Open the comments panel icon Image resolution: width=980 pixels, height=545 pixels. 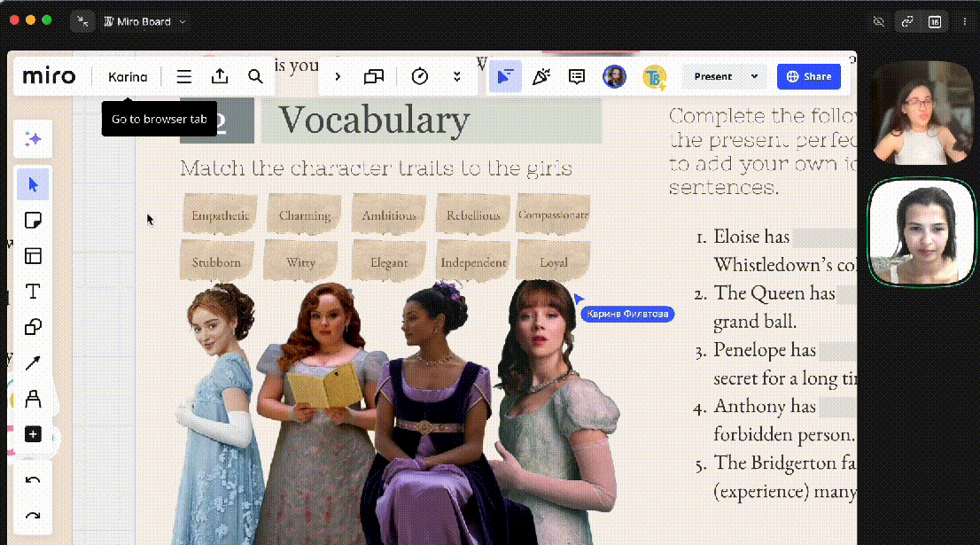click(577, 77)
